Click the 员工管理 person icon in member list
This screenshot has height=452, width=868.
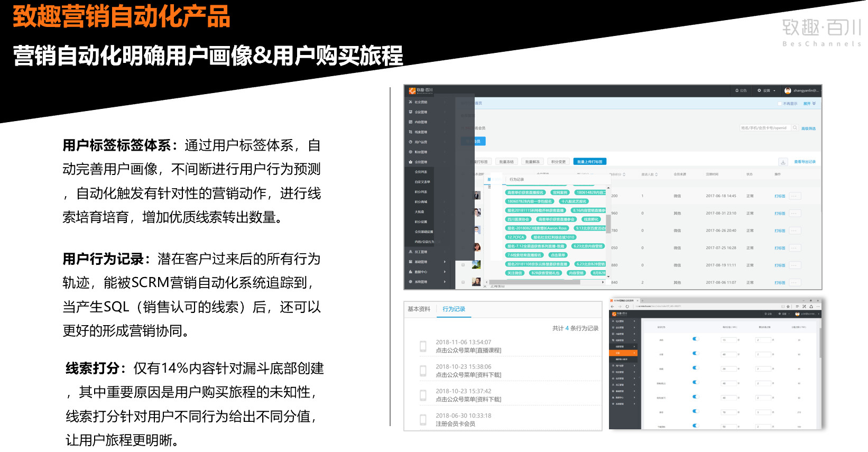[410, 252]
